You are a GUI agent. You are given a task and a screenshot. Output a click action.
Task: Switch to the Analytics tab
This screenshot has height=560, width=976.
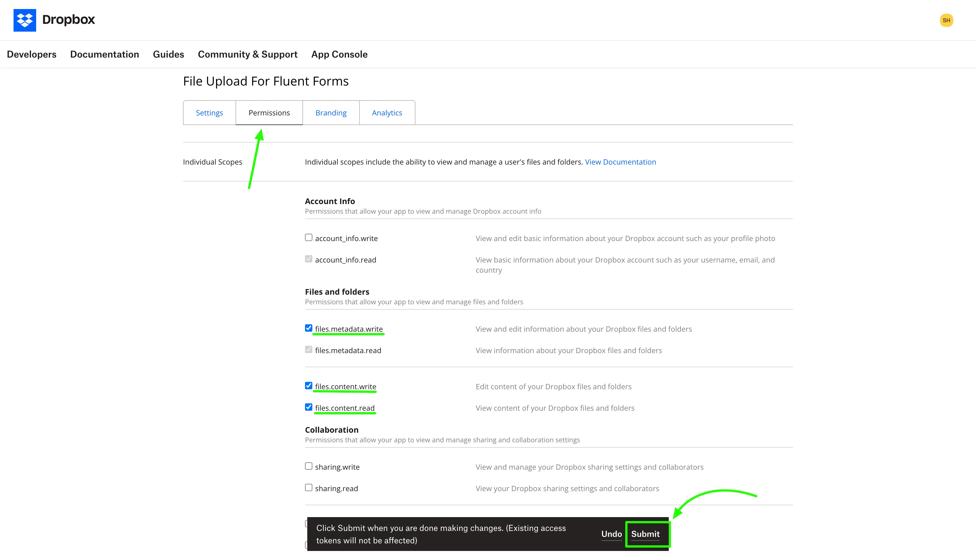[x=387, y=112]
